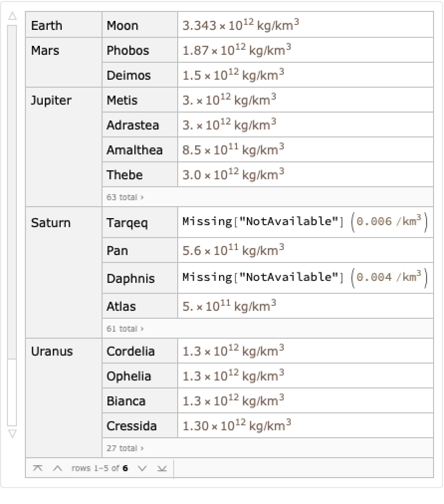
Task: Click scrollbar up triangle arrow
Action: click(x=12, y=16)
